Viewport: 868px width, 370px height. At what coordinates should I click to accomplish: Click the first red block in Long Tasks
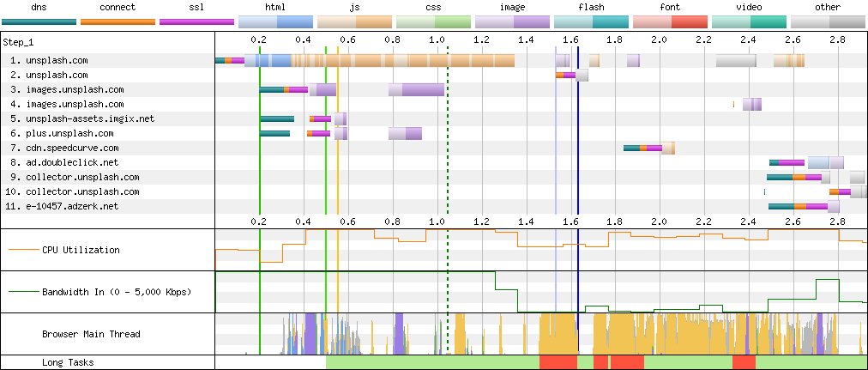(558, 363)
